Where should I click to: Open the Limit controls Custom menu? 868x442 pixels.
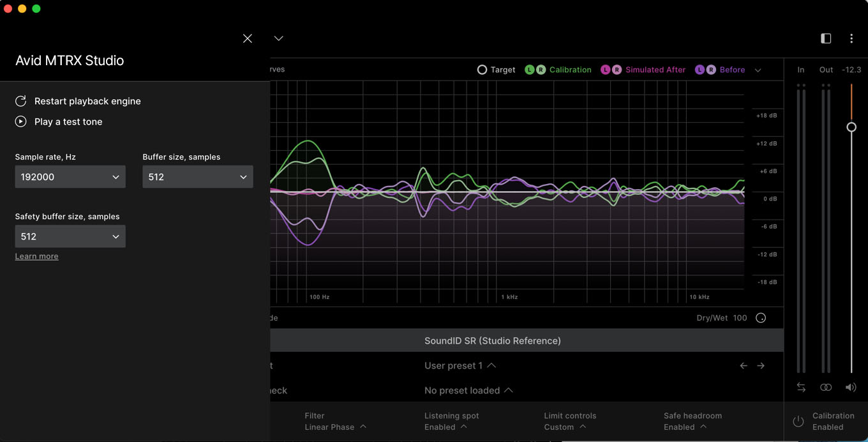pyautogui.click(x=570, y=422)
